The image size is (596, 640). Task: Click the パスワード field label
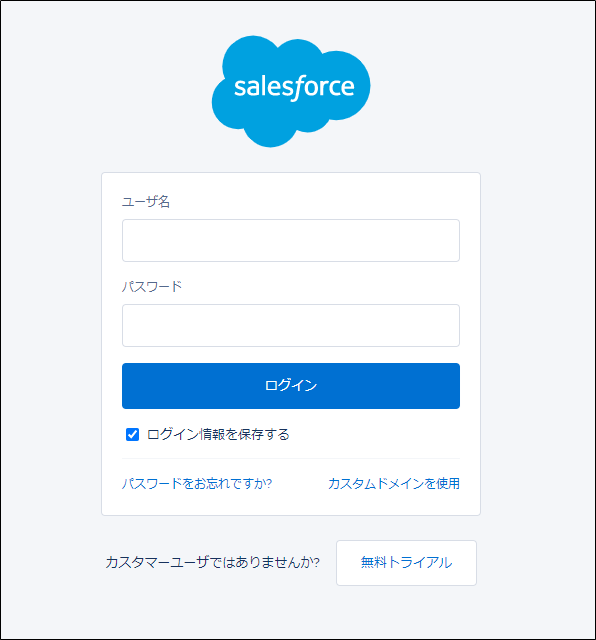[152, 287]
